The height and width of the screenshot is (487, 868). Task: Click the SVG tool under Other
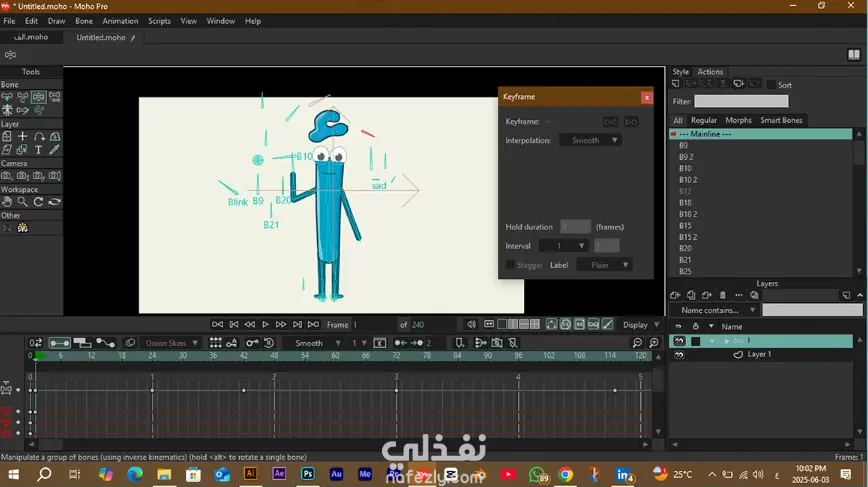(22, 228)
